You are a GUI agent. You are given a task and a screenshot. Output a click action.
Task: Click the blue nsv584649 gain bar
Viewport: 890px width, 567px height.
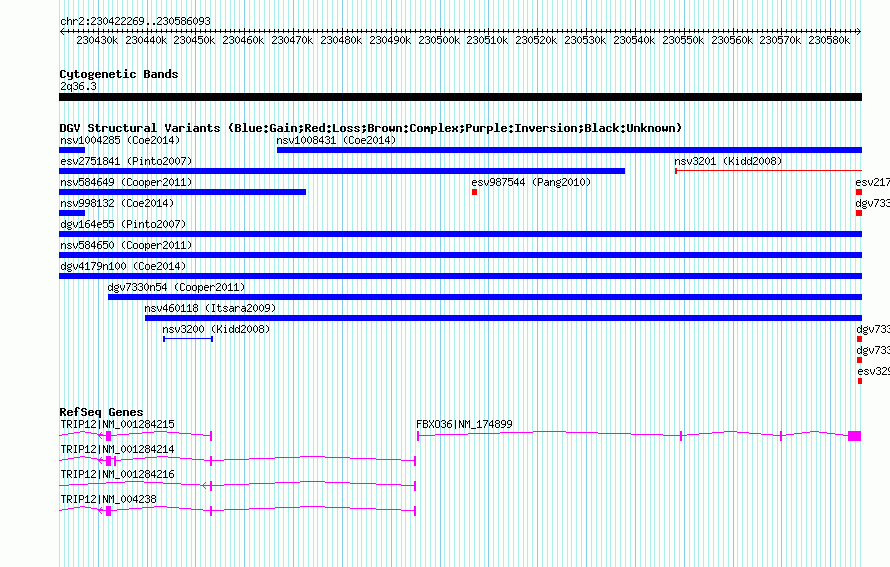[182, 192]
